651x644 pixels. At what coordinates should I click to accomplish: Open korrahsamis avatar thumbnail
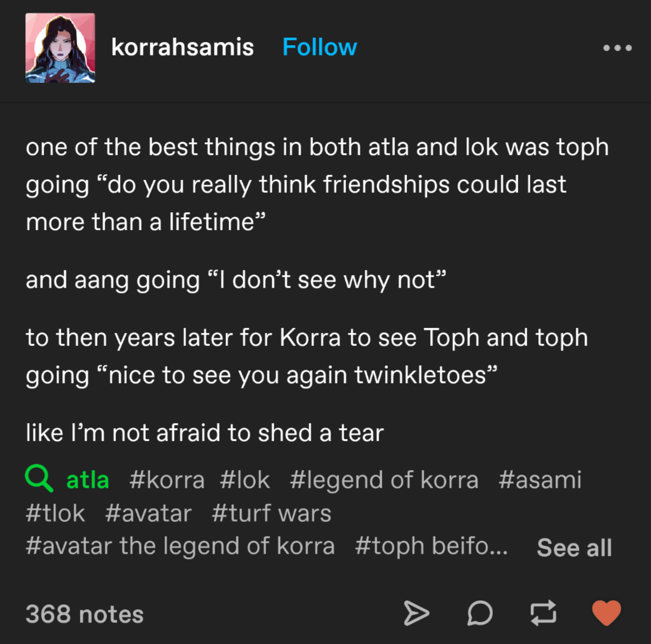[60, 48]
